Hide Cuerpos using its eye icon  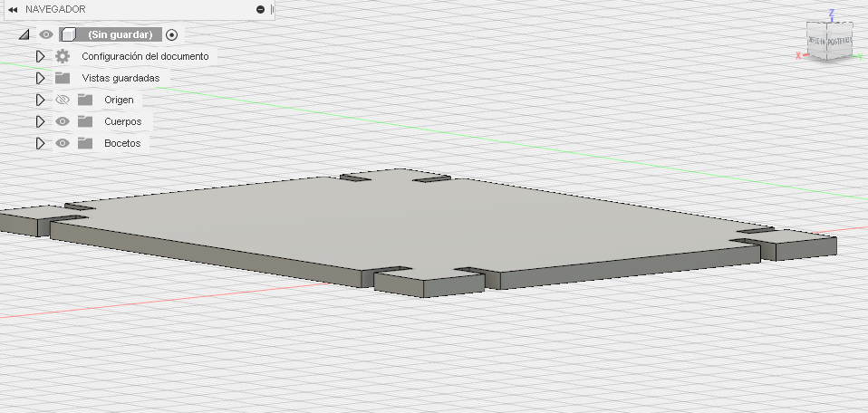click(63, 121)
